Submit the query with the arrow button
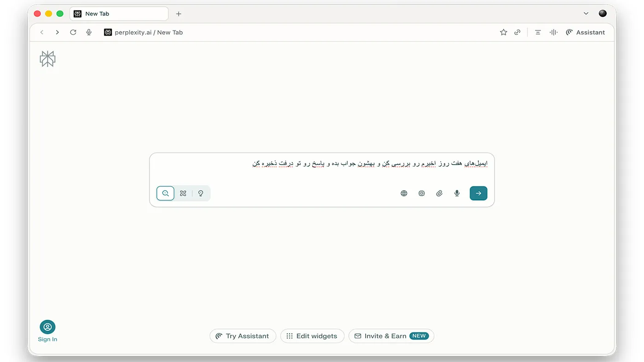This screenshot has height=362, width=644. [x=478, y=193]
